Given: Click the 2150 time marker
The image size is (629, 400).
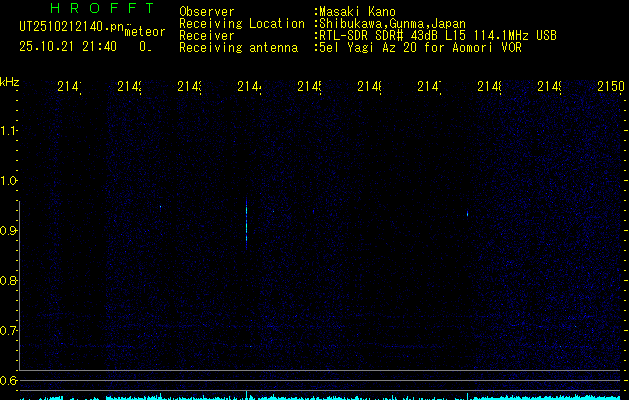Looking at the screenshot, I should coord(611,87).
